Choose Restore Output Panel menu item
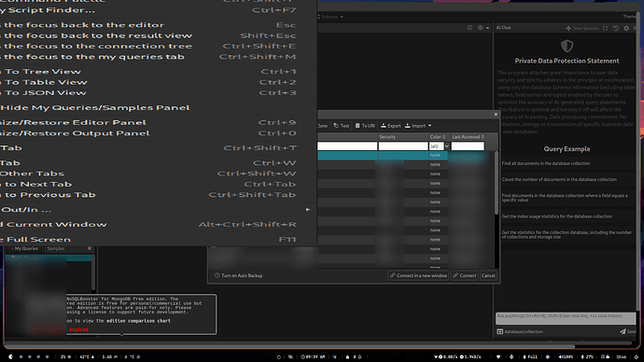Image resolution: width=644 pixels, height=362 pixels. (158, 133)
